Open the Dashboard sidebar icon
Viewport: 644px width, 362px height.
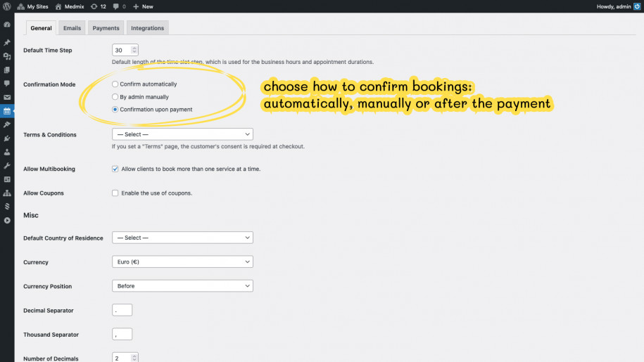point(7,25)
